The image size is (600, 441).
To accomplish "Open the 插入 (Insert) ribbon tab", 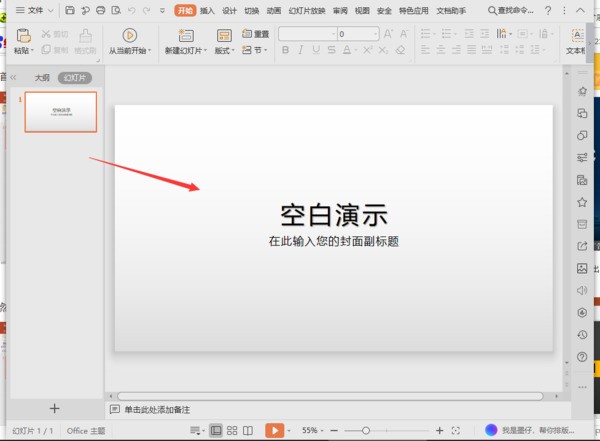I will click(207, 10).
